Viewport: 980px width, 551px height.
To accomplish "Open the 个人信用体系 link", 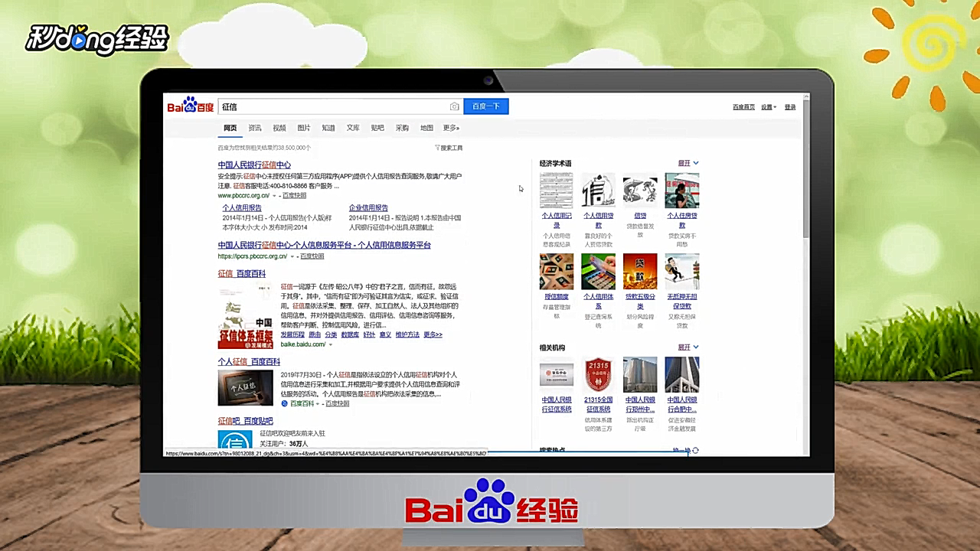I will (x=598, y=302).
